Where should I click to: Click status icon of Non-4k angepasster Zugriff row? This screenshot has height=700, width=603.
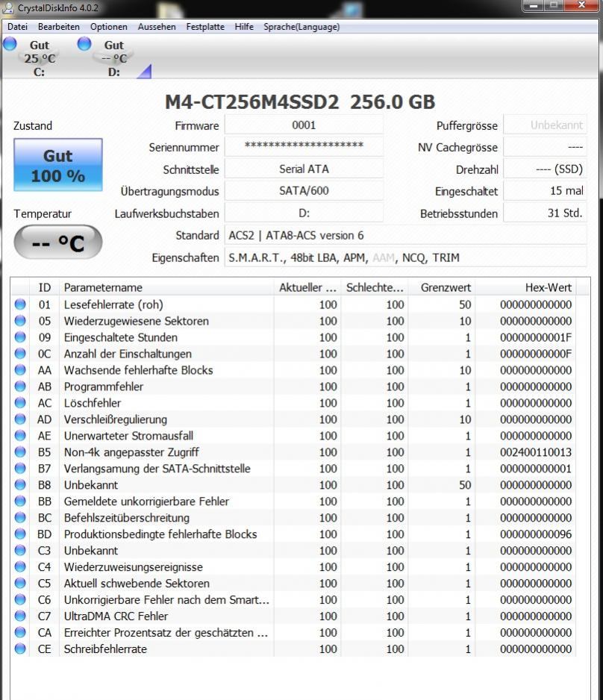20,451
